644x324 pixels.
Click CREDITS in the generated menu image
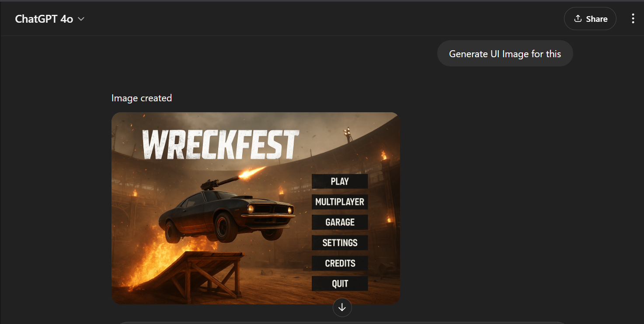click(x=340, y=263)
